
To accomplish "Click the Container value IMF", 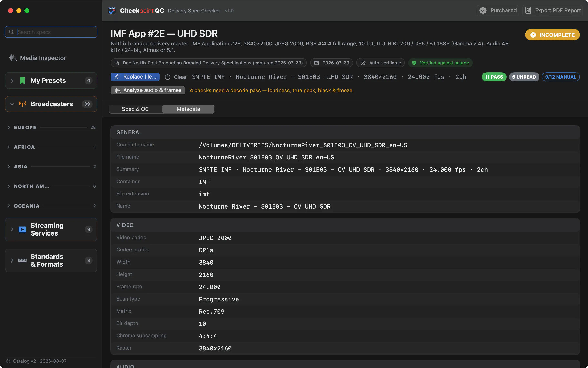I will (x=204, y=182).
